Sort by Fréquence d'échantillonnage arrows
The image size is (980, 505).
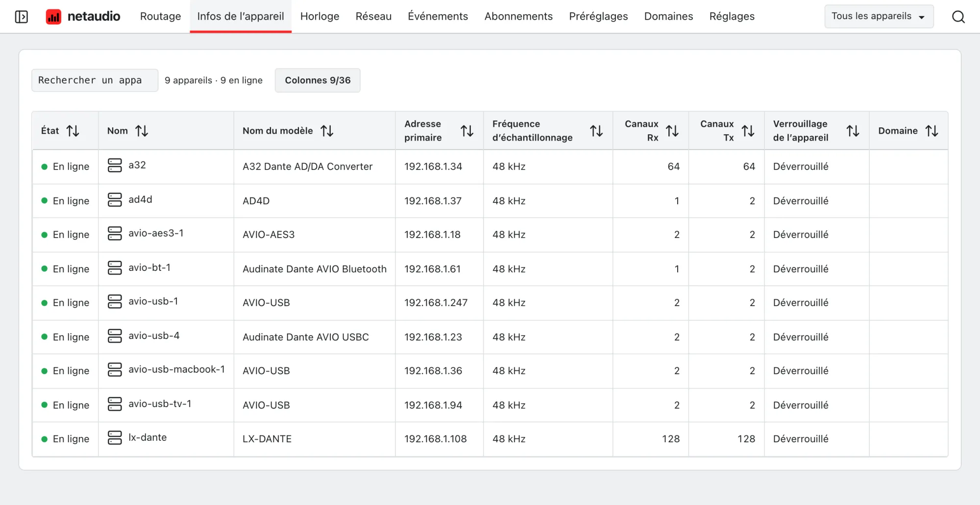point(596,131)
